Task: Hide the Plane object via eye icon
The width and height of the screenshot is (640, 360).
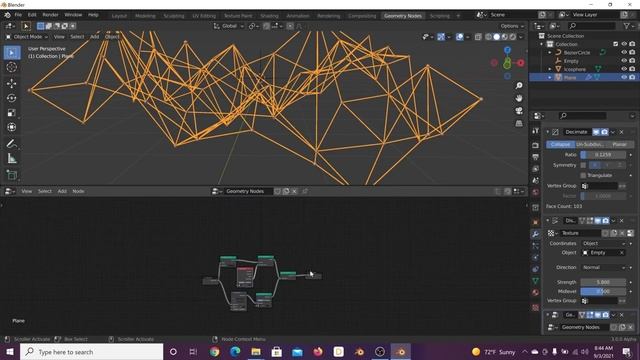Action: (x=624, y=77)
